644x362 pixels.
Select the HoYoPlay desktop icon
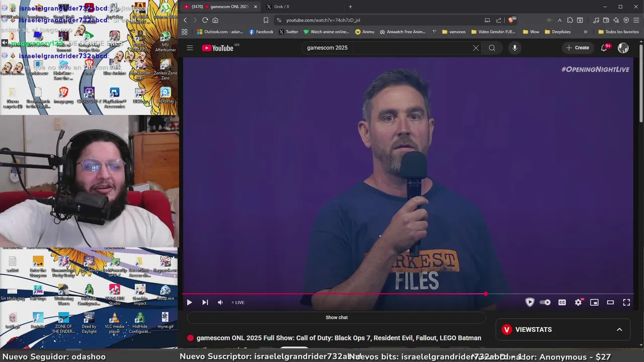click(x=165, y=96)
